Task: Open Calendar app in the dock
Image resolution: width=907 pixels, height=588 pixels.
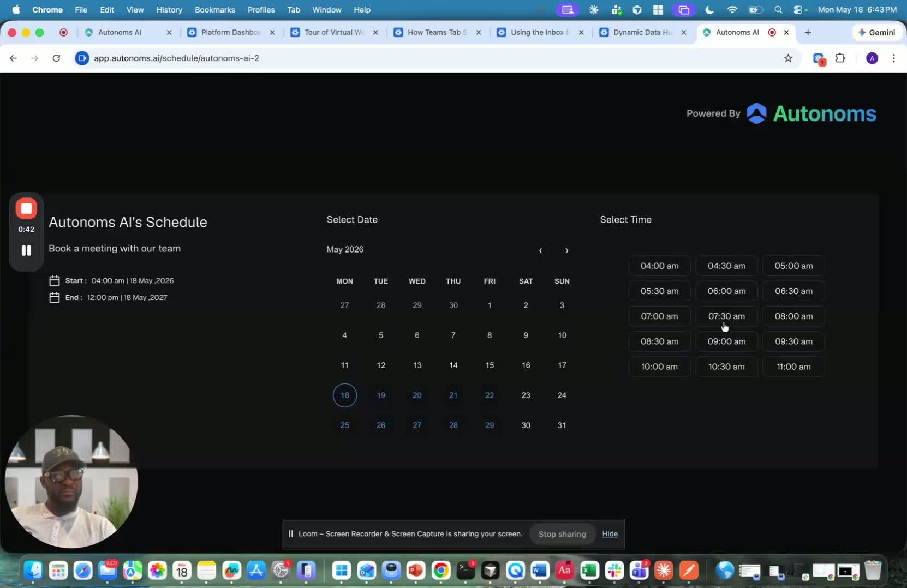Action: 182,571
